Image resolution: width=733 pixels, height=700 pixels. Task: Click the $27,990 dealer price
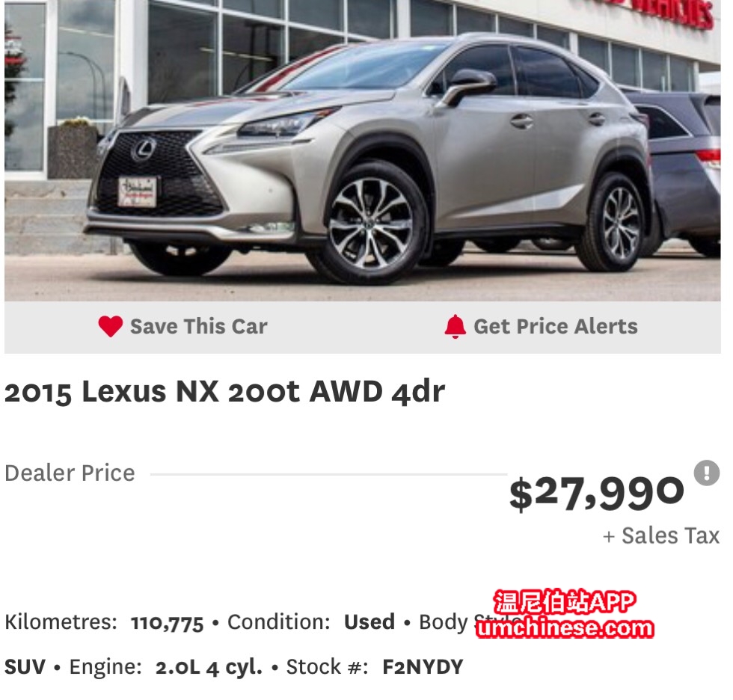click(597, 494)
